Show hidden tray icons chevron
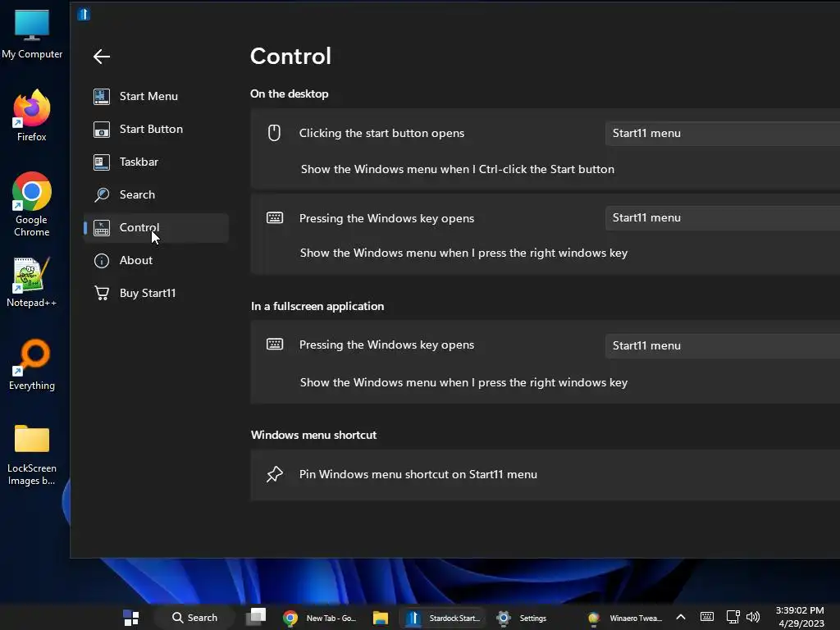Screen dimensions: 840x630 [x=680, y=617]
